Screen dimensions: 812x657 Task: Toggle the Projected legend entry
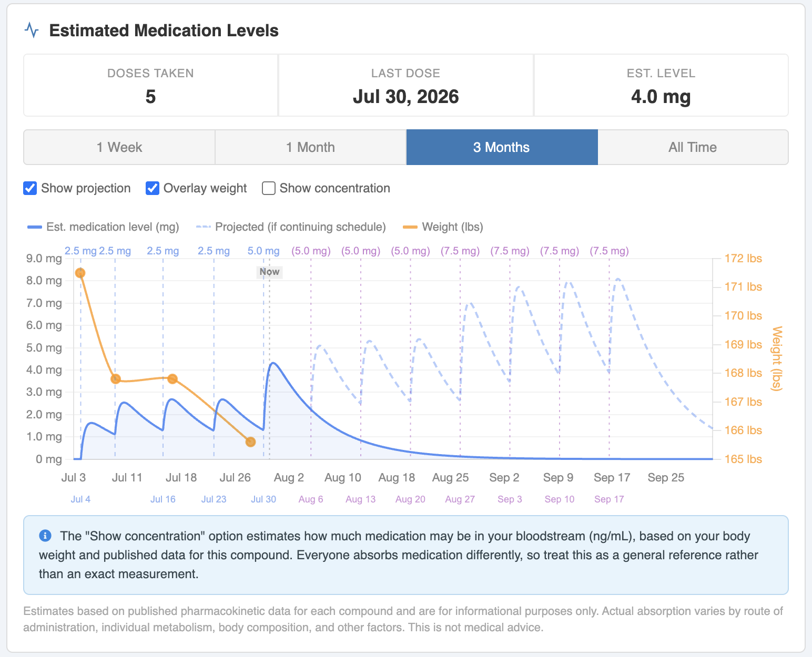(x=291, y=227)
